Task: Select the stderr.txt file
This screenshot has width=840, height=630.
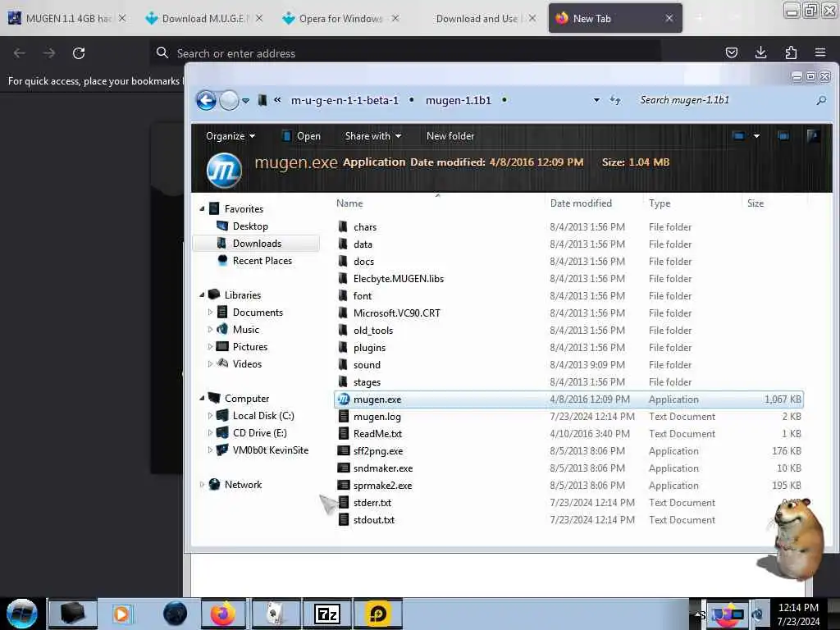Action: tap(372, 503)
